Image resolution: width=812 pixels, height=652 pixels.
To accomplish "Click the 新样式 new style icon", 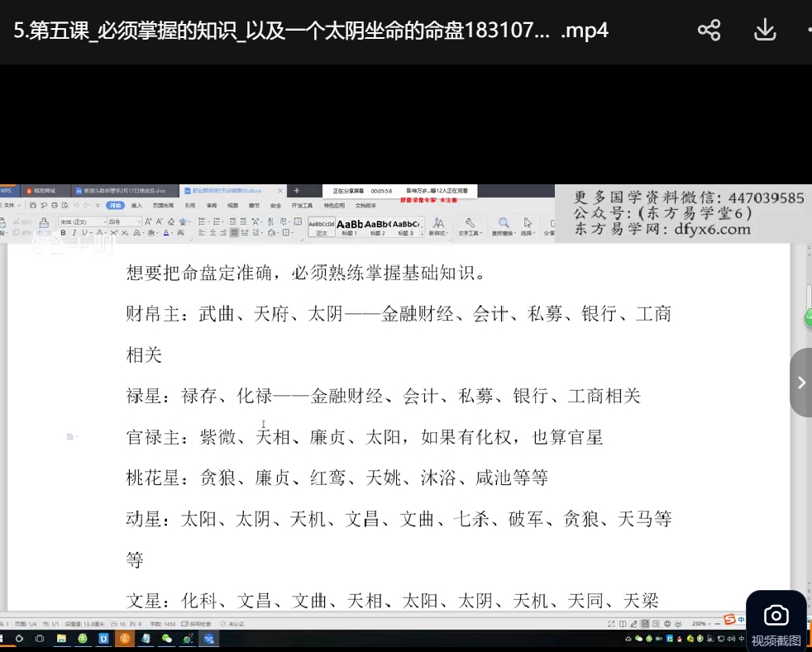I will point(437,226).
